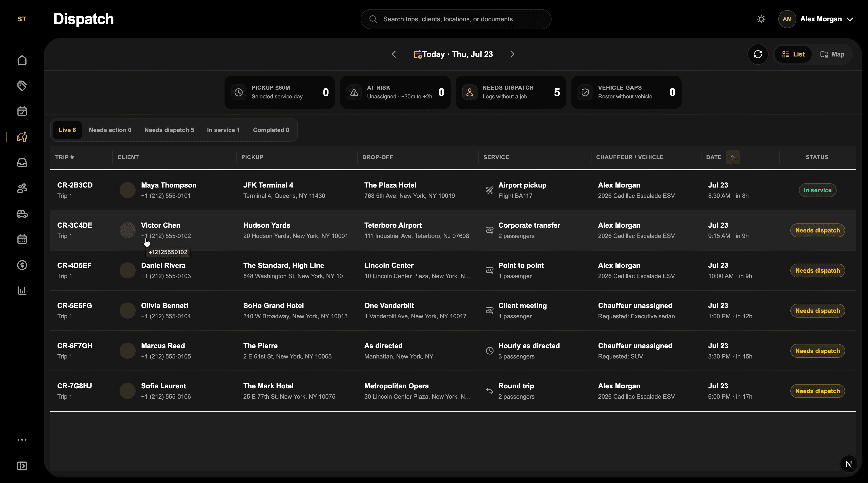Switch to List view
This screenshot has height=483, width=868.
coord(793,54)
